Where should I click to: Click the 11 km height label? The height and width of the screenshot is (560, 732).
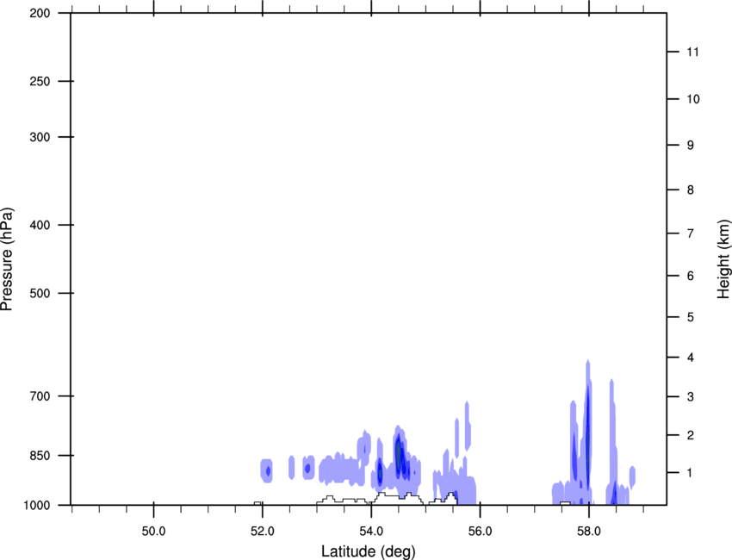692,52
